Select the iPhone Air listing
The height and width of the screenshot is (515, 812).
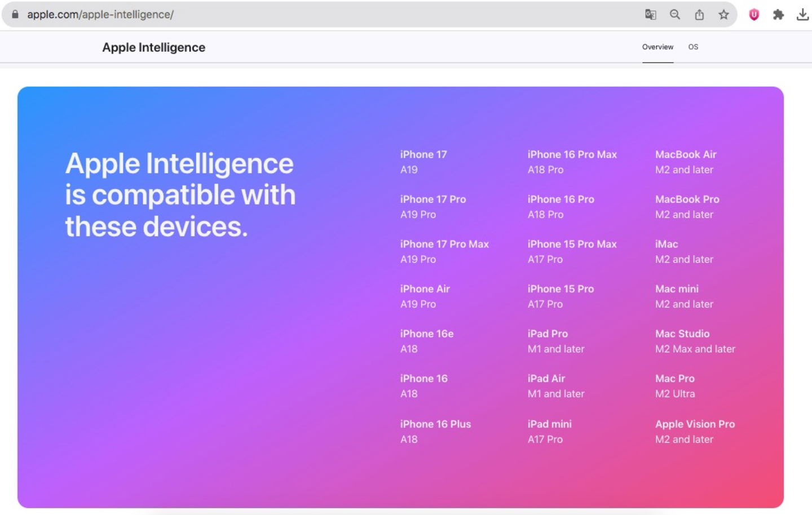coord(425,288)
